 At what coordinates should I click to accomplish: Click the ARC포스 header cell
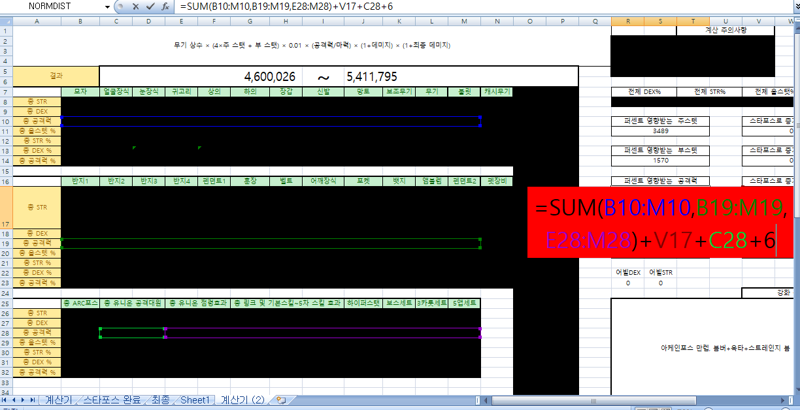pyautogui.click(x=80, y=303)
